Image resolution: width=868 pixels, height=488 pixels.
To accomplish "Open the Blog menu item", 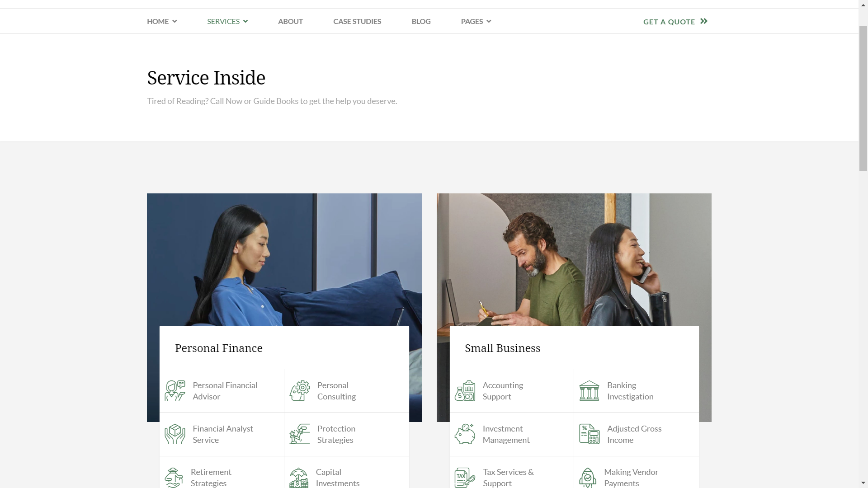I will (421, 21).
